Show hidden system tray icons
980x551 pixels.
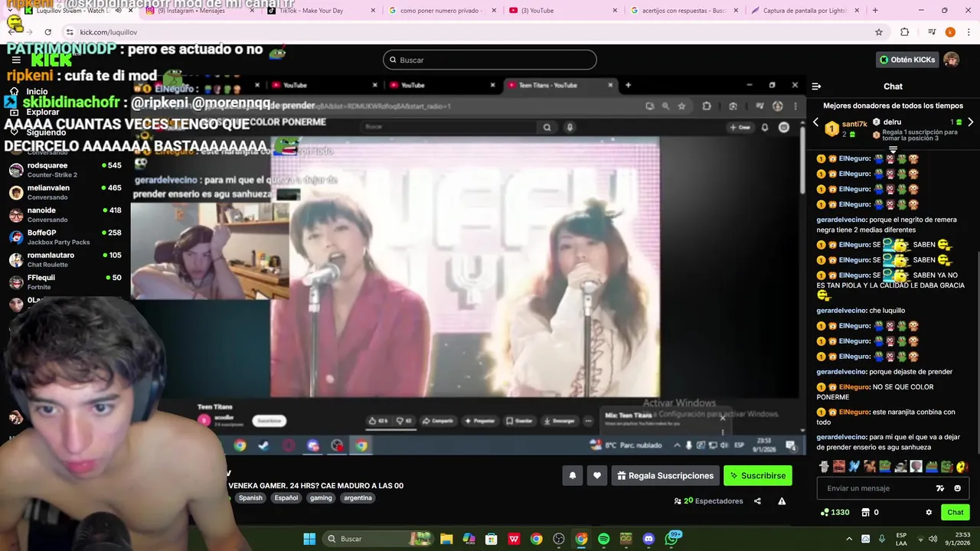[848, 539]
